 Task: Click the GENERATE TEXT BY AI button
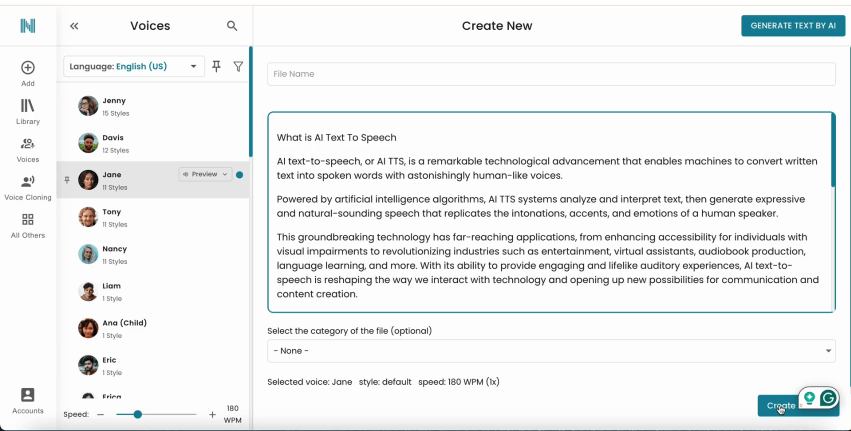pyautogui.click(x=793, y=26)
